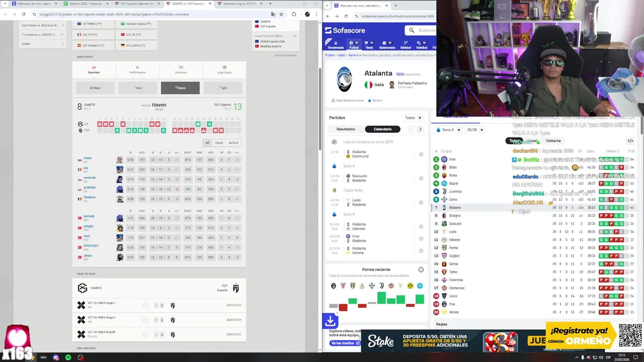Favorite the Inter vs Atalanta match
Screen dimensions: 644x362
tap(421, 238)
